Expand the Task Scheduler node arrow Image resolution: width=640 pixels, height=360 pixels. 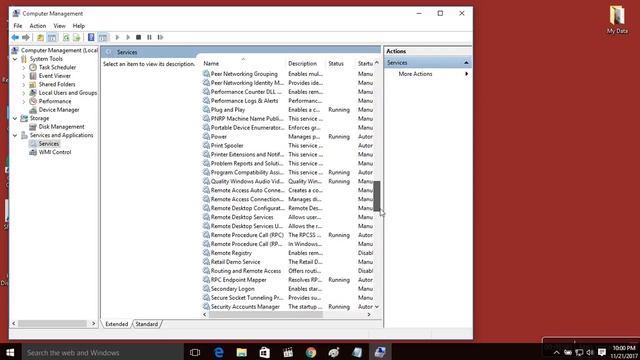[x=24, y=68]
